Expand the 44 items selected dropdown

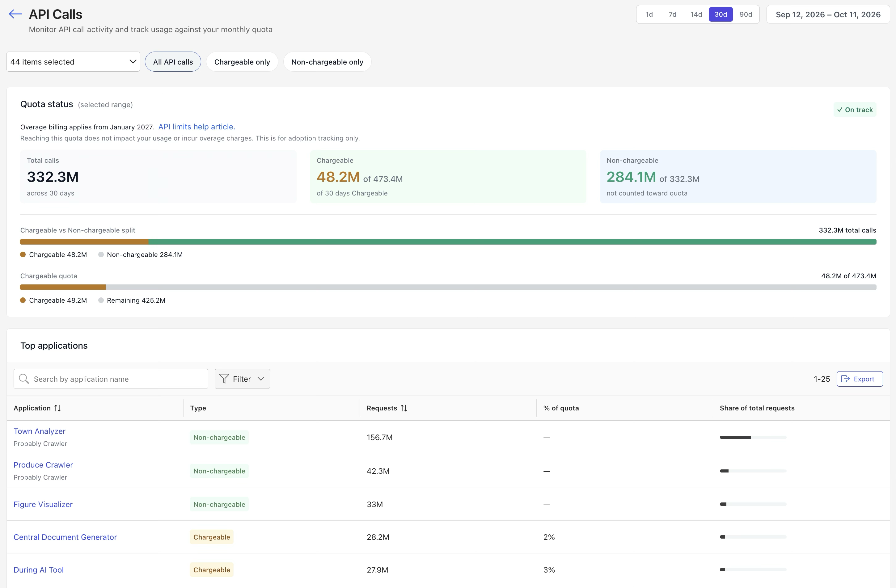tap(73, 62)
